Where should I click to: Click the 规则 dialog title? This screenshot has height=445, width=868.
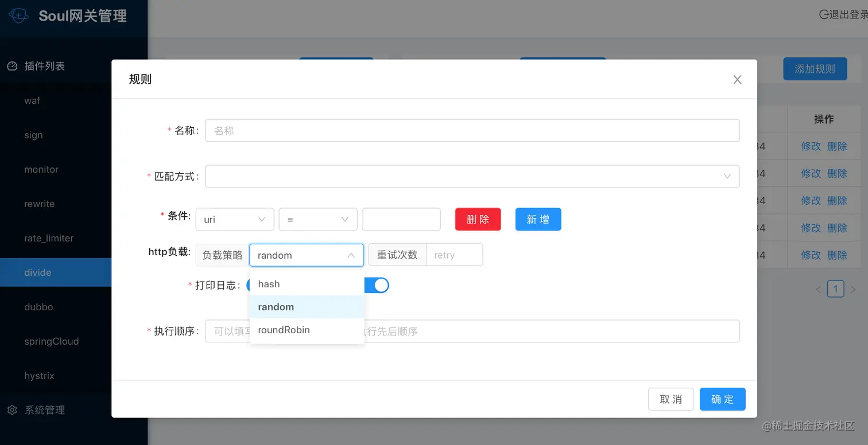(140, 79)
